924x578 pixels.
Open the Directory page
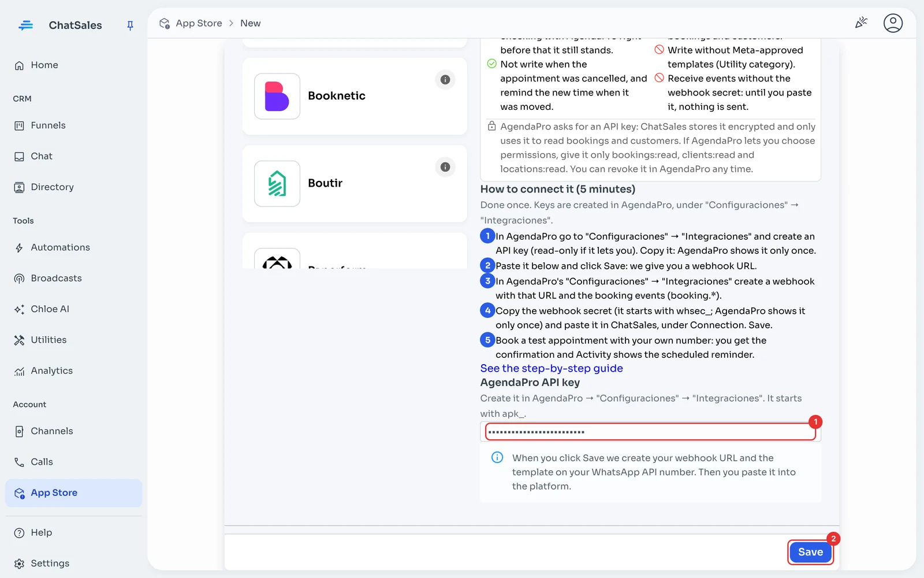coord(73,187)
